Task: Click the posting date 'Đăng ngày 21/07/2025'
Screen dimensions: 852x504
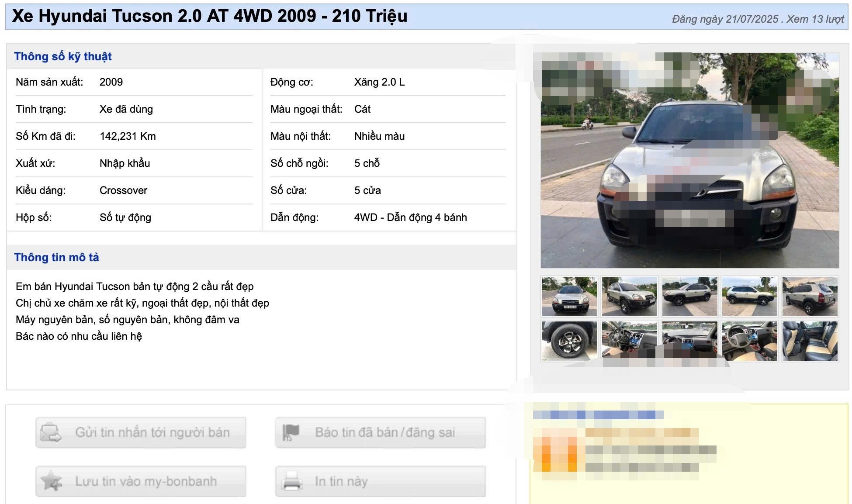Action: click(725, 19)
